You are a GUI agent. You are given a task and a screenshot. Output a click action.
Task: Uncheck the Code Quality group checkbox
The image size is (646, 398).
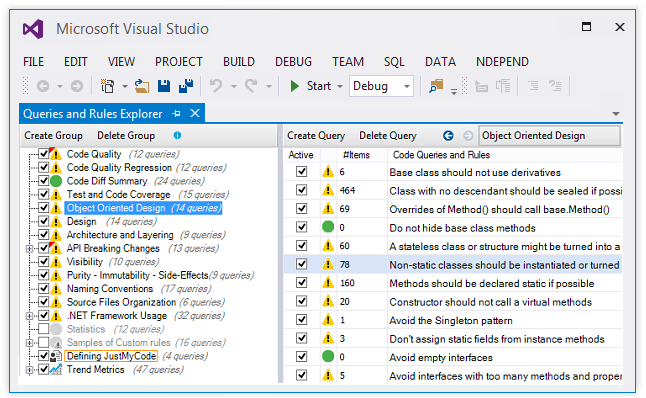tap(44, 154)
